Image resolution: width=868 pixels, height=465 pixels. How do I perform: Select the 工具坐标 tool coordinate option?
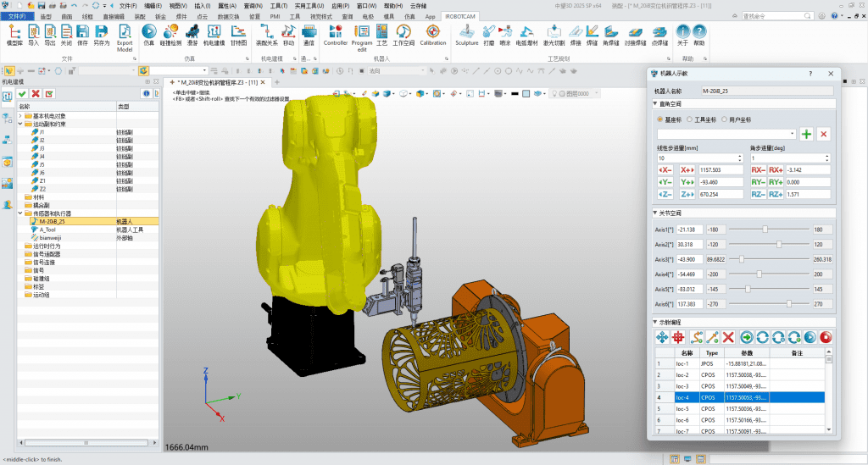coord(689,119)
